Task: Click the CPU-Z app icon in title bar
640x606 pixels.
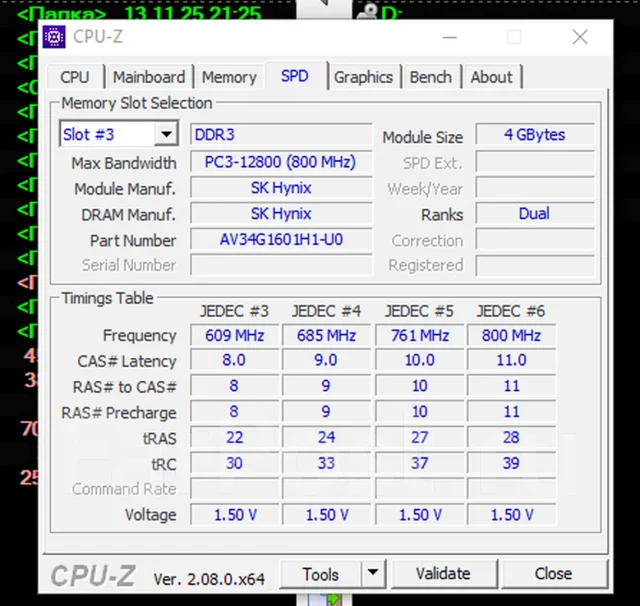Action: click(54, 37)
